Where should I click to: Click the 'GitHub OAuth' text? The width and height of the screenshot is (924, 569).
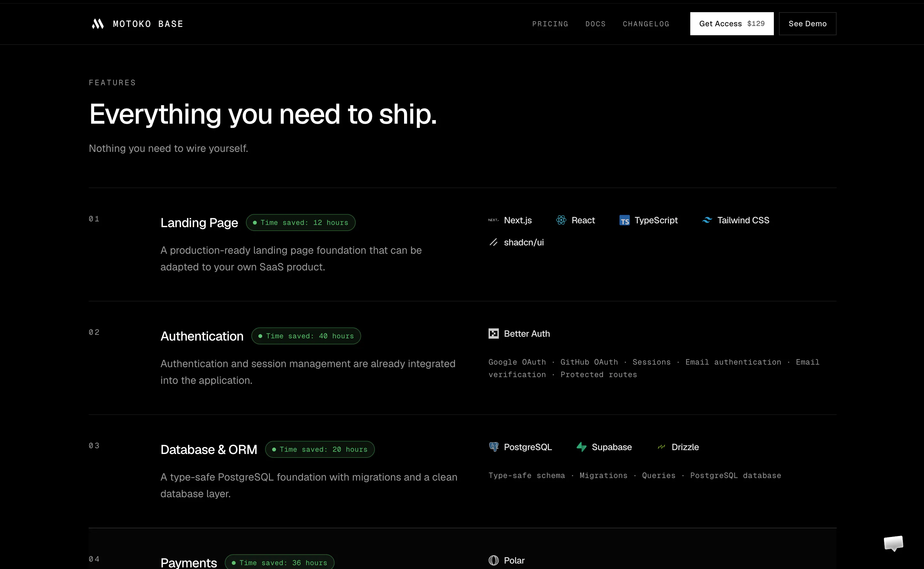(589, 362)
